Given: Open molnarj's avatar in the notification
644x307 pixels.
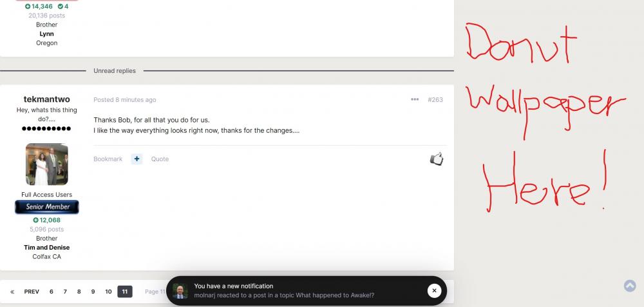Looking at the screenshot, I should (180, 291).
